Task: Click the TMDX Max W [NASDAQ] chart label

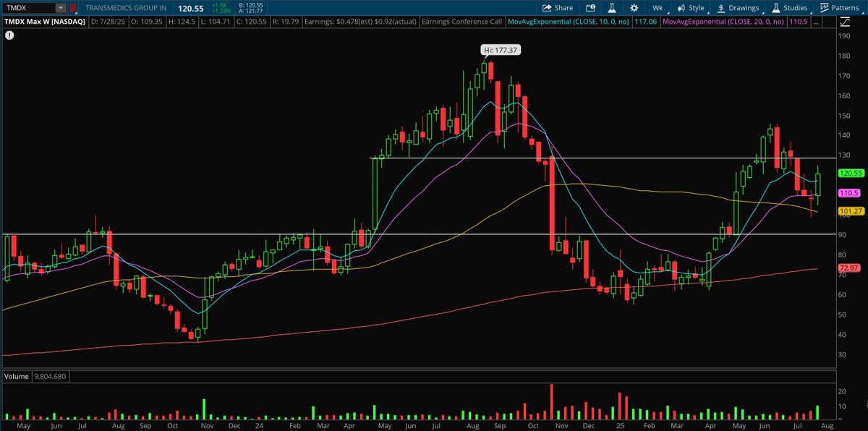Action: (x=45, y=22)
